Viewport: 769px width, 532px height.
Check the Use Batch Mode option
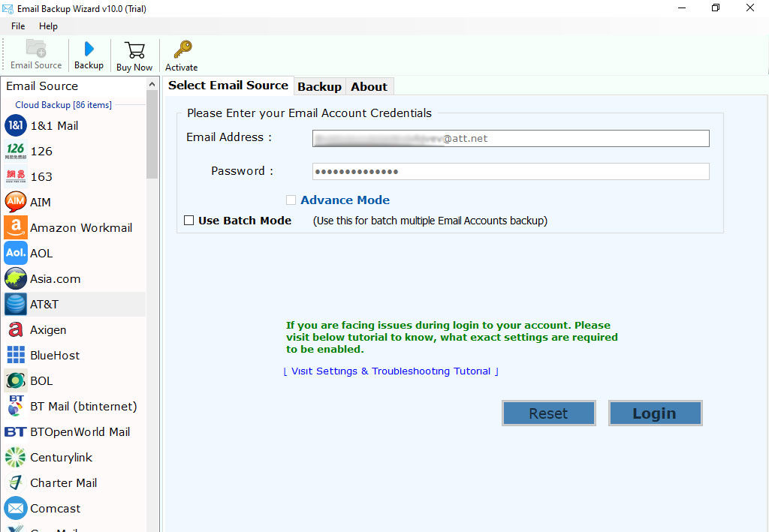coord(188,220)
